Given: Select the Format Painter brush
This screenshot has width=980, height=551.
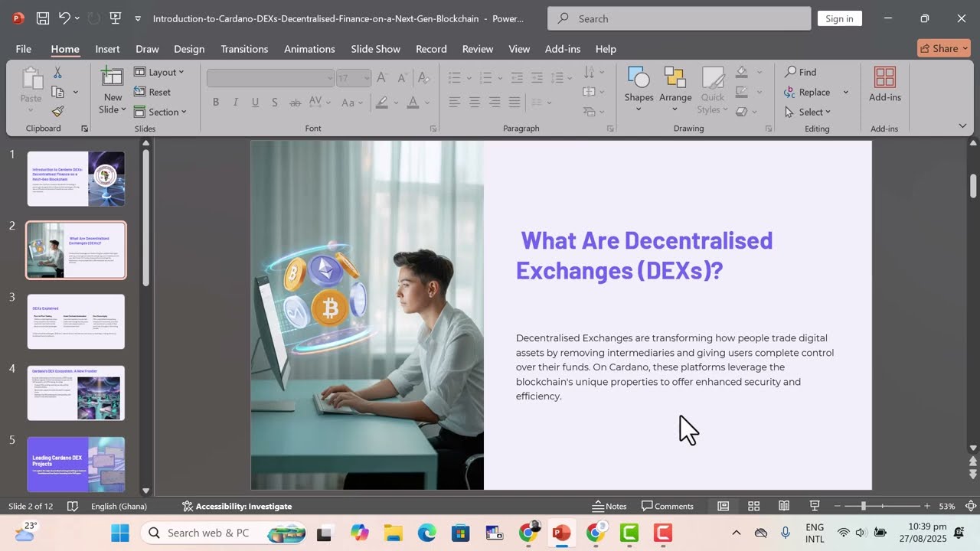Looking at the screenshot, I should (57, 112).
